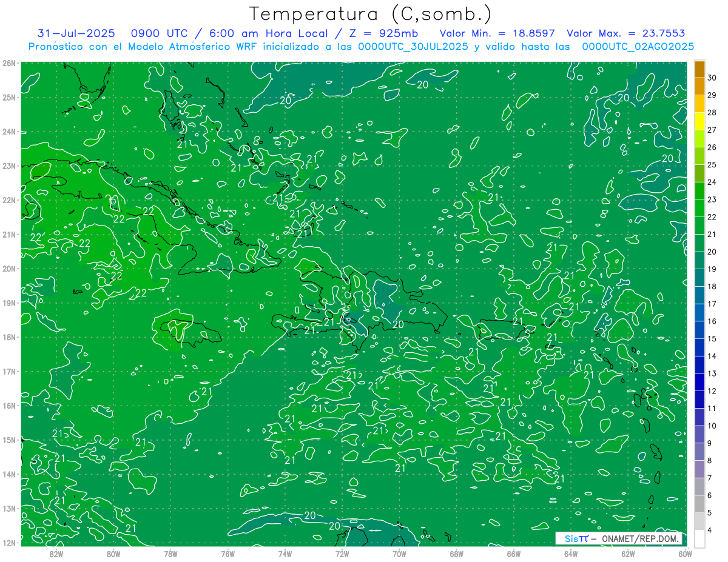The width and height of the screenshot is (728, 562).
Task: Click the 'Valor Min. = 18.8597' value
Action: (497, 33)
